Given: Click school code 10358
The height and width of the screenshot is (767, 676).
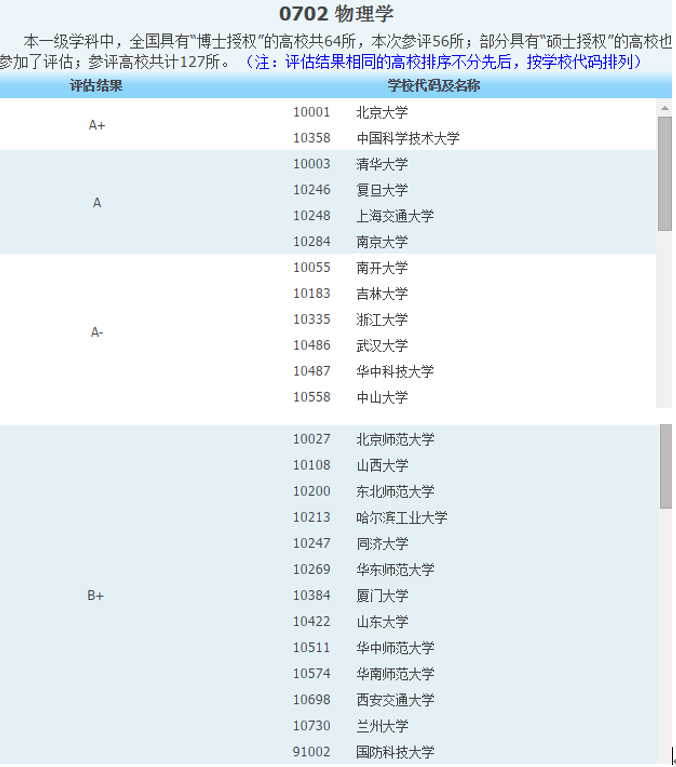Looking at the screenshot, I should pos(312,138).
